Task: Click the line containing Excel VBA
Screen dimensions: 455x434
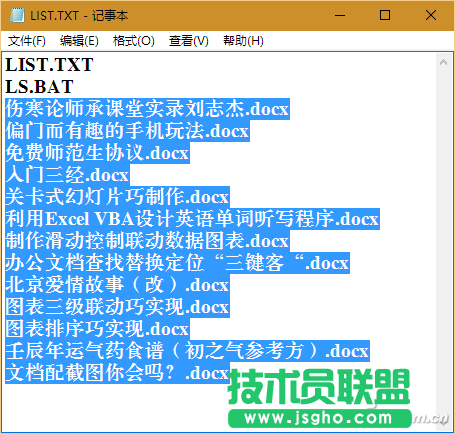Action: 192,219
